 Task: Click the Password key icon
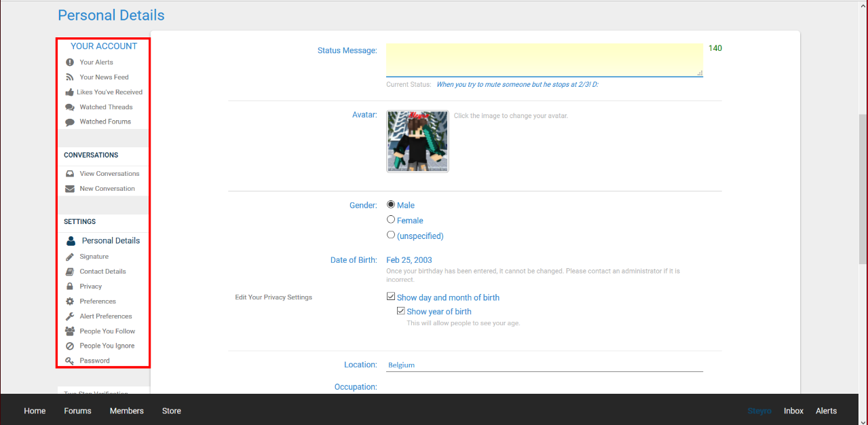[69, 361]
